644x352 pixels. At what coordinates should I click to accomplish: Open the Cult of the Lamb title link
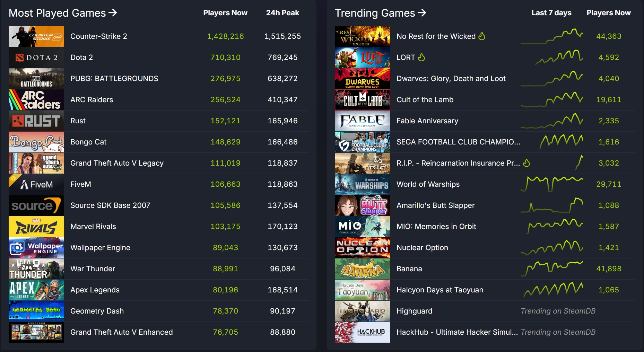coord(425,100)
